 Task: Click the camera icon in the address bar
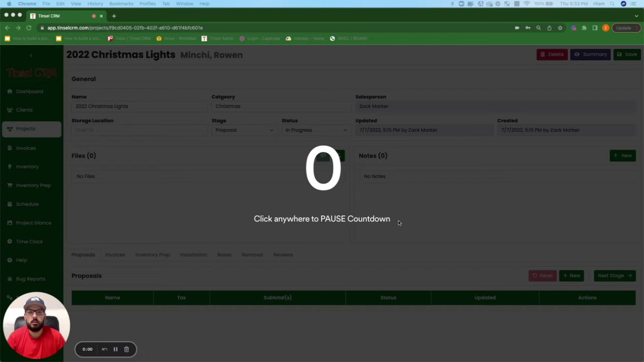click(517, 28)
